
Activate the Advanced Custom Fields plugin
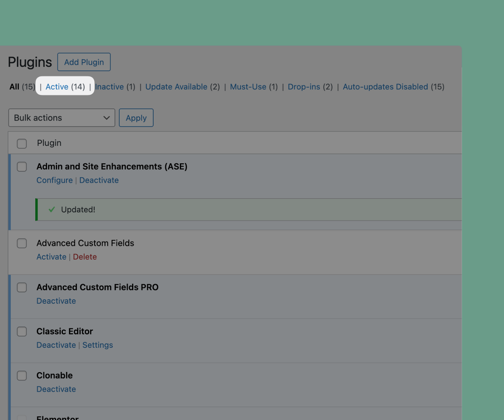pyautogui.click(x=51, y=257)
